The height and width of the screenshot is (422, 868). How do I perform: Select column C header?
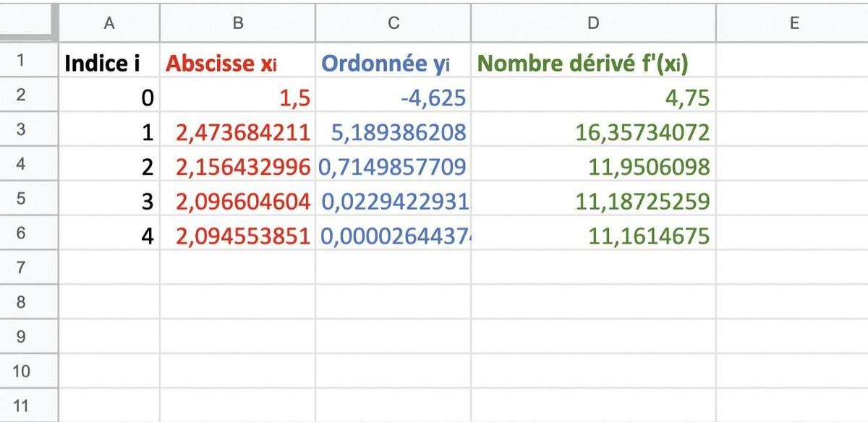pos(393,23)
